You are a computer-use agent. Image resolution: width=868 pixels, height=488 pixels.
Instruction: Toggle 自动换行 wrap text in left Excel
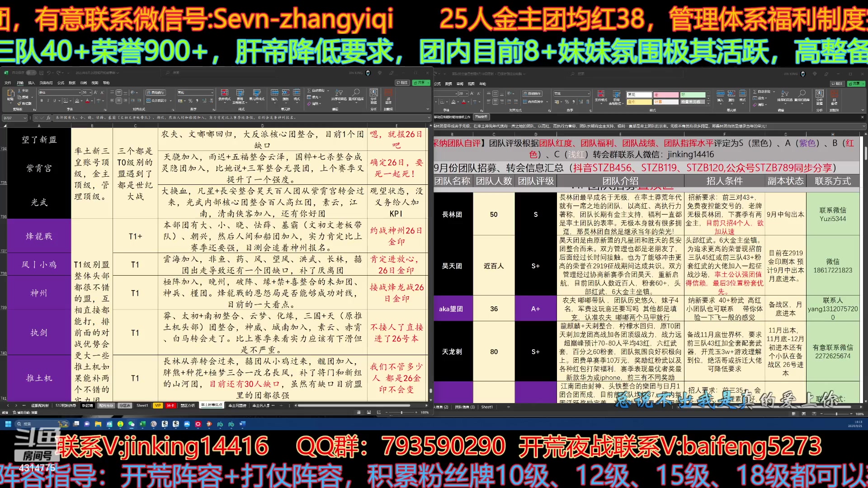point(156,93)
